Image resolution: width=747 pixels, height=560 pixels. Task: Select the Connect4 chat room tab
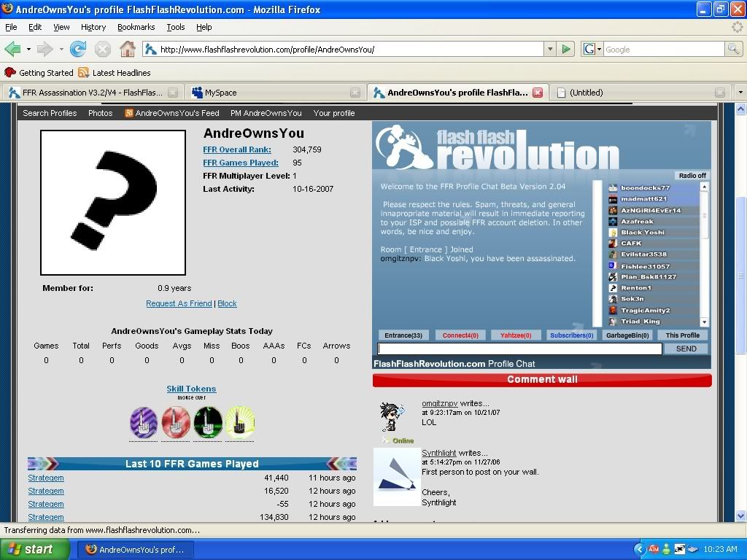point(460,335)
